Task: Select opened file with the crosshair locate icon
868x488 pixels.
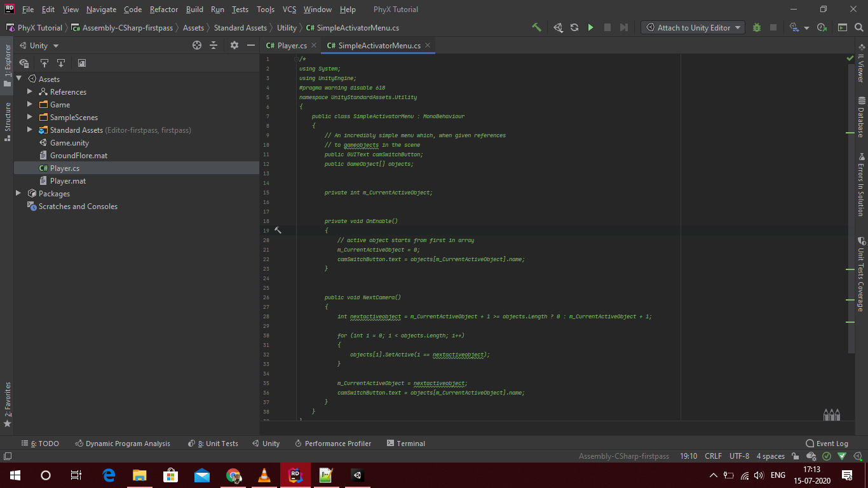Action: click(196, 45)
